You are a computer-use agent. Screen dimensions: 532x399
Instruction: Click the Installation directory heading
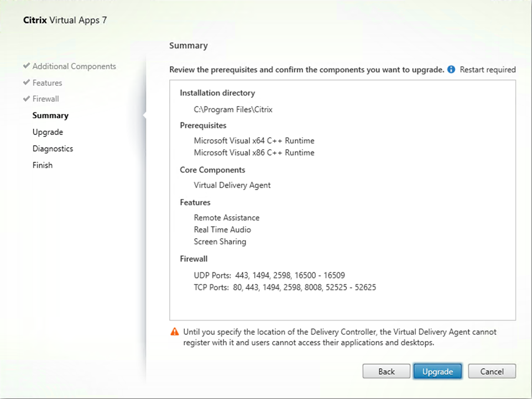tap(217, 93)
